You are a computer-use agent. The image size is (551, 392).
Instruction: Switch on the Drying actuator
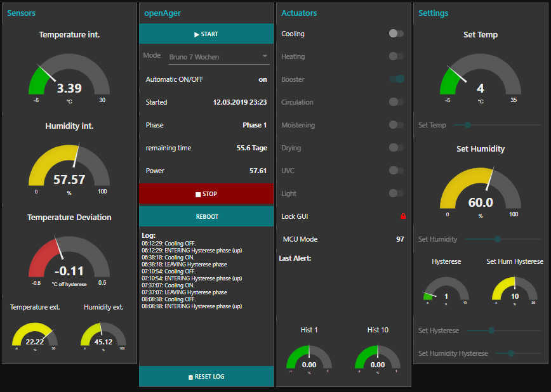coord(396,148)
